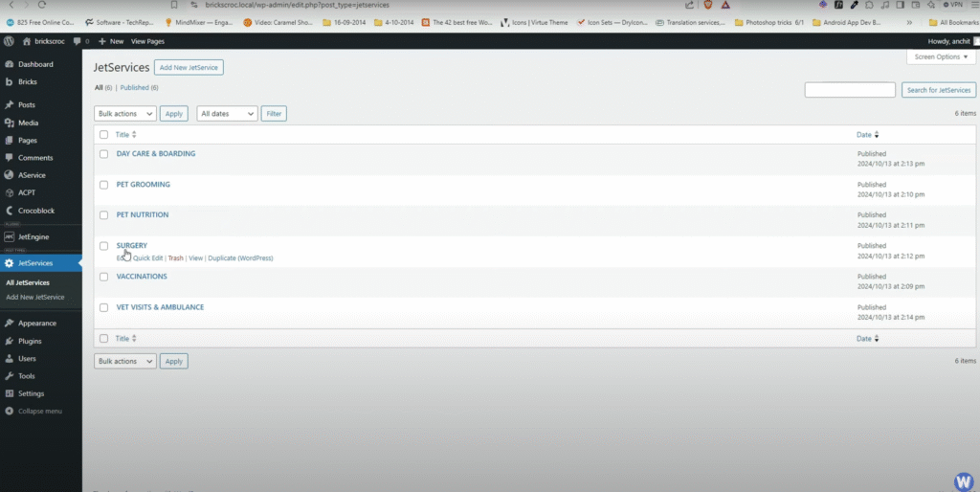Tick the select-all checkbox in table footer

[x=103, y=338]
